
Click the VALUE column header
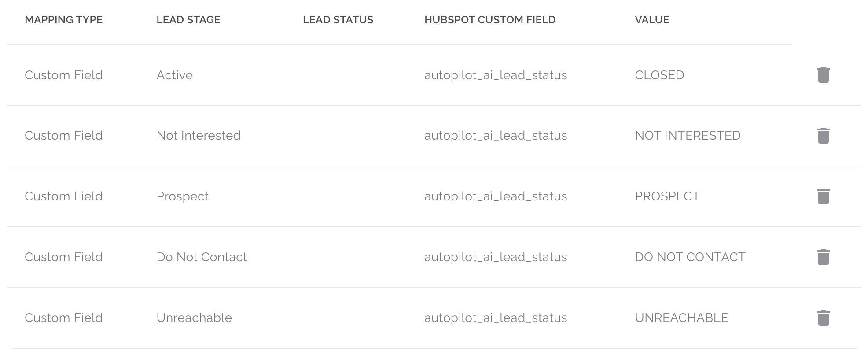coord(652,19)
